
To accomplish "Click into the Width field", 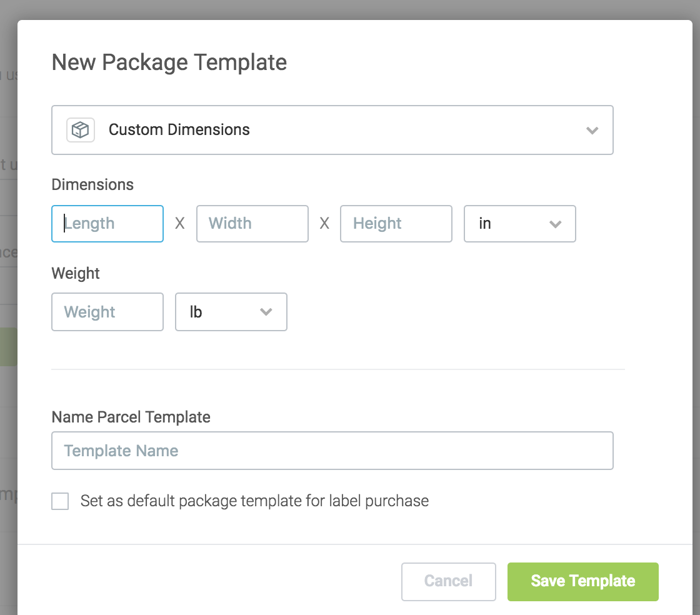I will click(252, 224).
